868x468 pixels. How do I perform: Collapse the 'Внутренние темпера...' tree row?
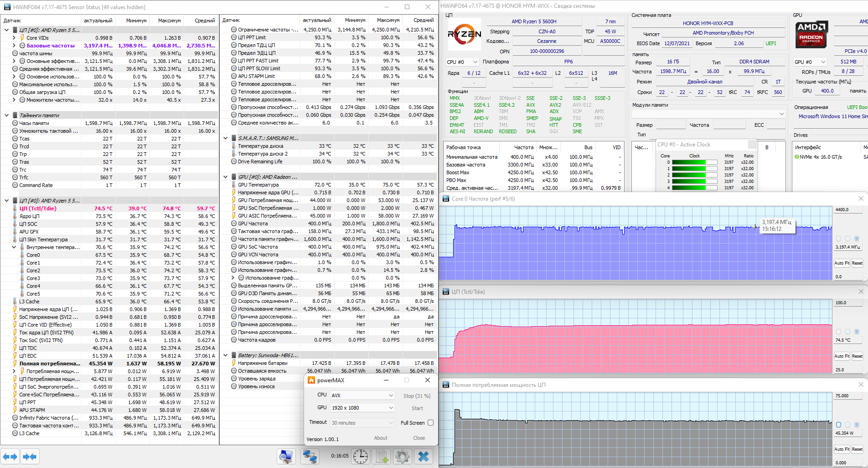(14, 247)
